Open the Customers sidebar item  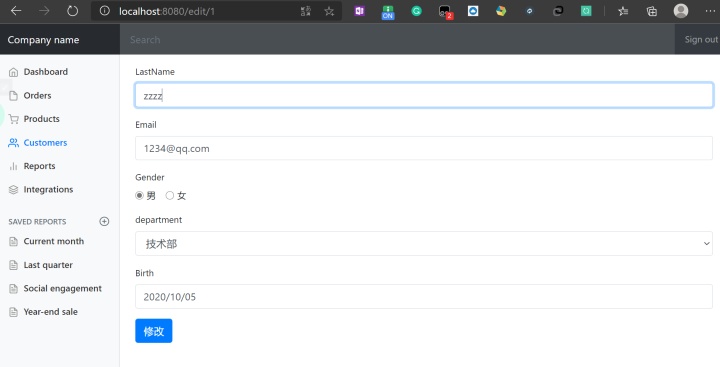coord(45,143)
